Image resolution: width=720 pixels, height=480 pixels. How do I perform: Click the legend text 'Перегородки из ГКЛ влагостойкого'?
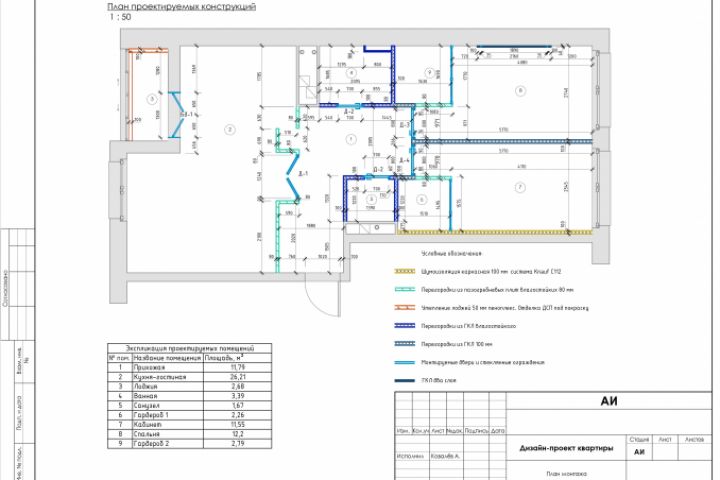[x=468, y=326]
